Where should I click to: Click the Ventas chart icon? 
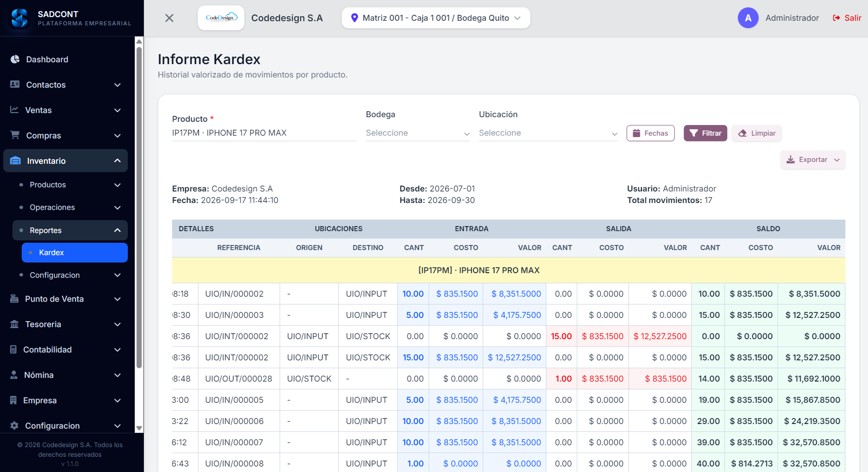[x=14, y=110]
